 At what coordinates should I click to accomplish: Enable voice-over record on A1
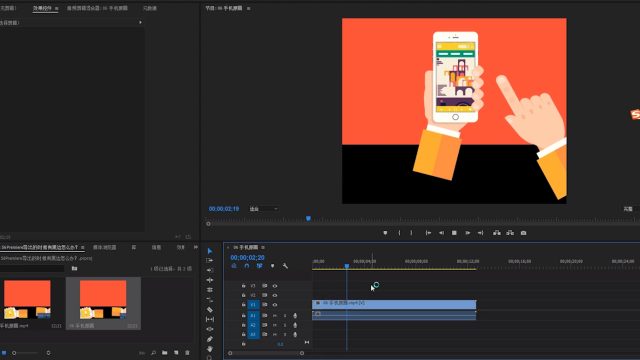295,316
